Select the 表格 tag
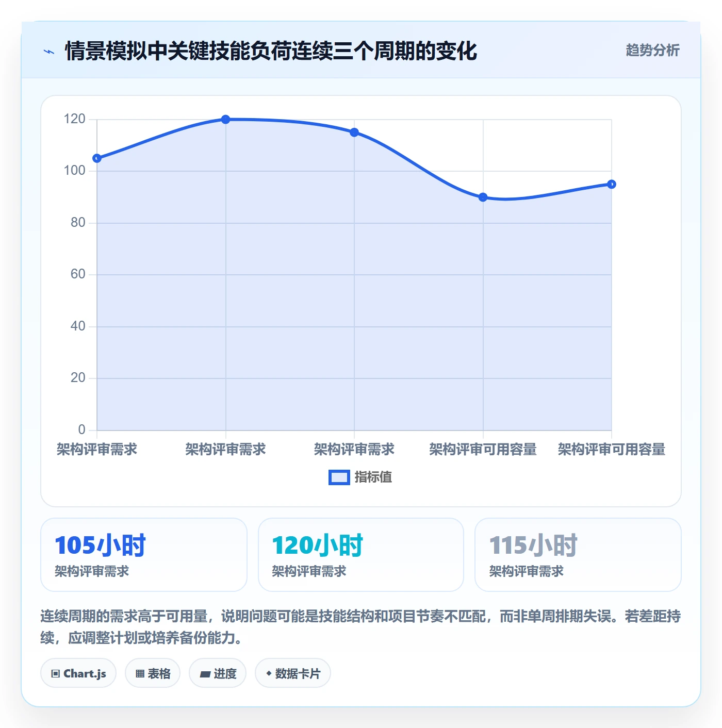 [x=153, y=673]
